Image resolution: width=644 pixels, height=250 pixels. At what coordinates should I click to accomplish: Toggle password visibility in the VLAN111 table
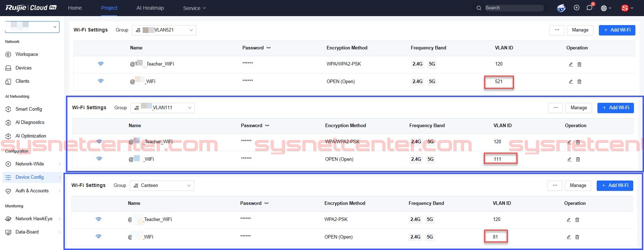coord(267,126)
